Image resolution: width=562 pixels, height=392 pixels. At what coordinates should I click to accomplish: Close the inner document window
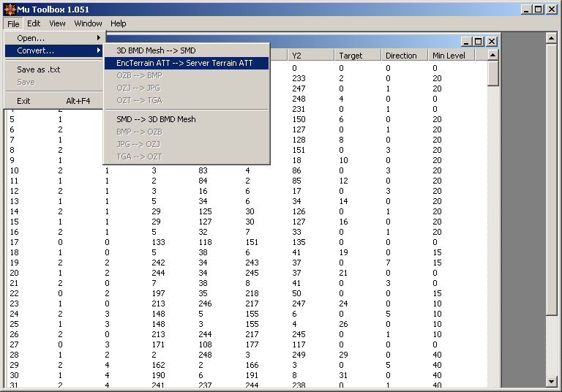(492, 42)
